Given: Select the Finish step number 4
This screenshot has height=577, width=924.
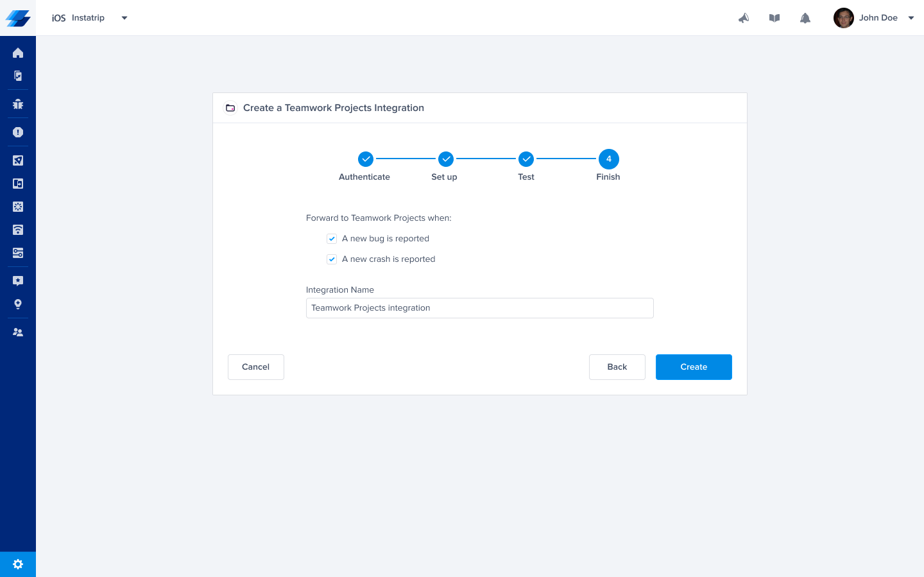Looking at the screenshot, I should click(x=609, y=159).
